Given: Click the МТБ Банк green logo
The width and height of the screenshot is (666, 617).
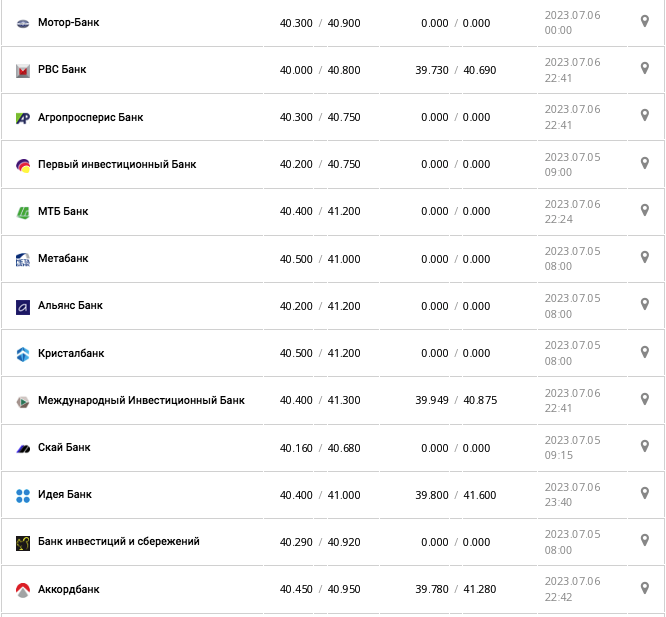Looking at the screenshot, I should (x=23, y=212).
